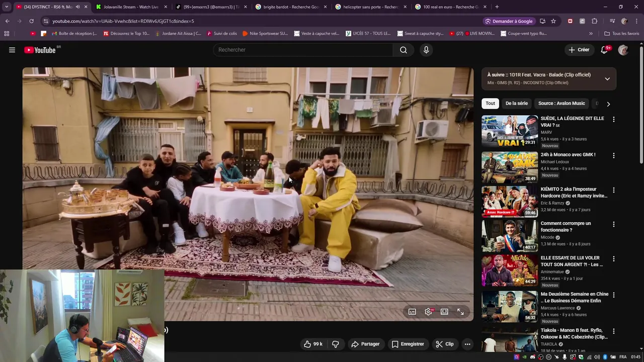Start voice search with the microphone icon
The height and width of the screenshot is (362, 644).
(x=426, y=50)
